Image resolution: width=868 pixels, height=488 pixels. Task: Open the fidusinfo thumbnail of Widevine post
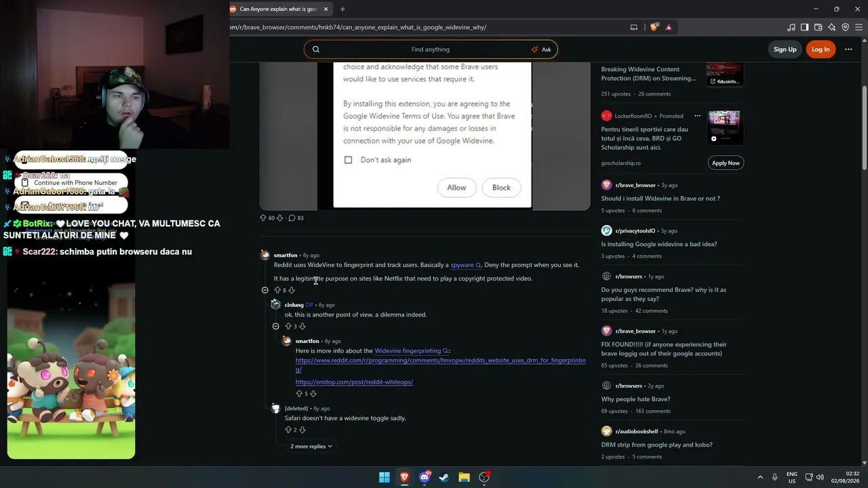click(724, 75)
